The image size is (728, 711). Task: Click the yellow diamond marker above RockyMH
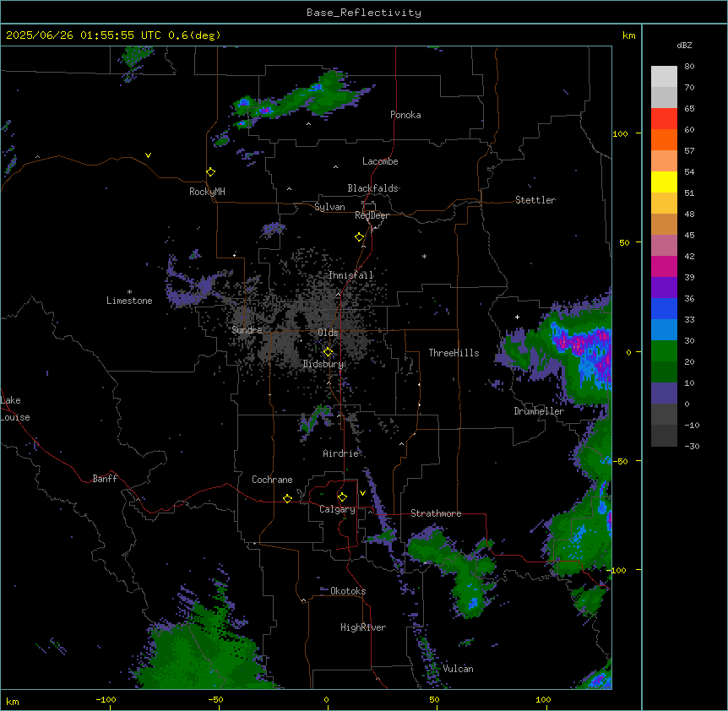pos(210,172)
